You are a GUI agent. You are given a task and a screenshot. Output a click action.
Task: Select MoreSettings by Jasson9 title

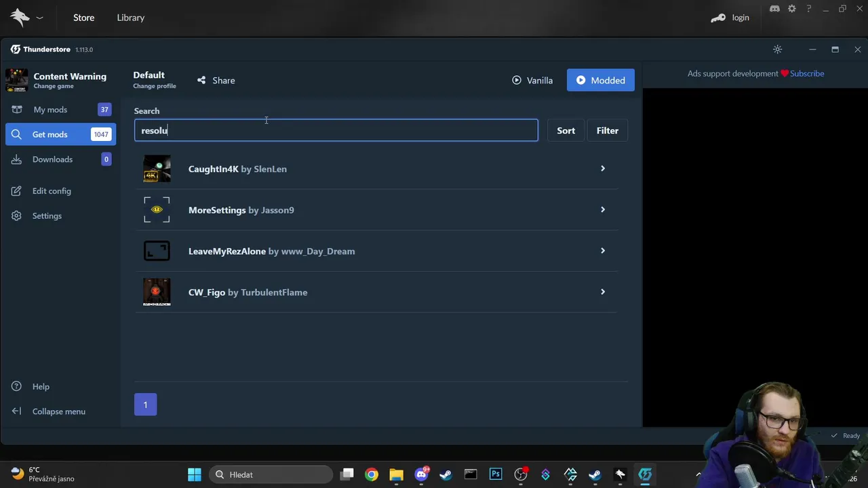click(241, 210)
